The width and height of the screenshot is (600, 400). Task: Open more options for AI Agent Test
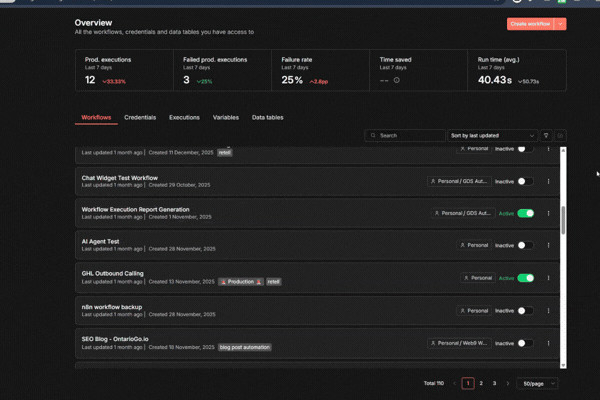click(548, 245)
